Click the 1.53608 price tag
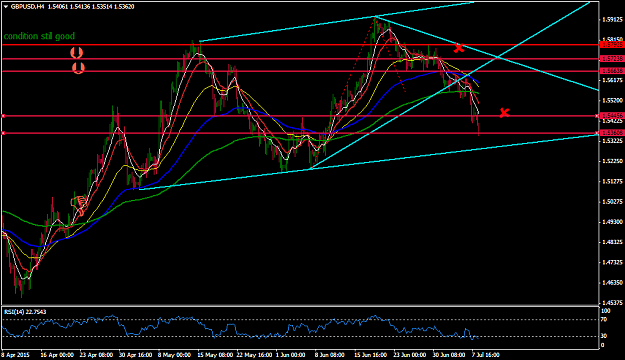The image size is (625, 360). coord(612,133)
